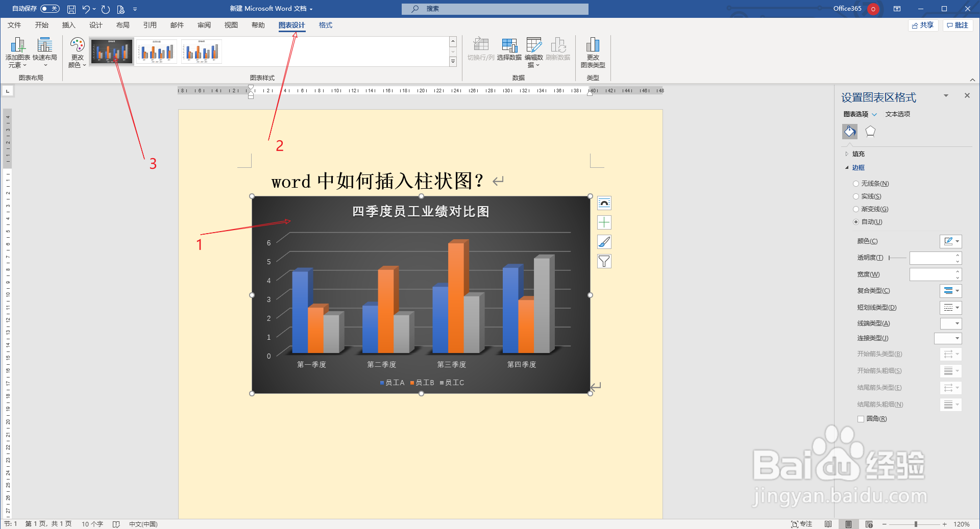Screen dimensions: 980x529
Task: Click the Comments button
Action: [x=958, y=25]
